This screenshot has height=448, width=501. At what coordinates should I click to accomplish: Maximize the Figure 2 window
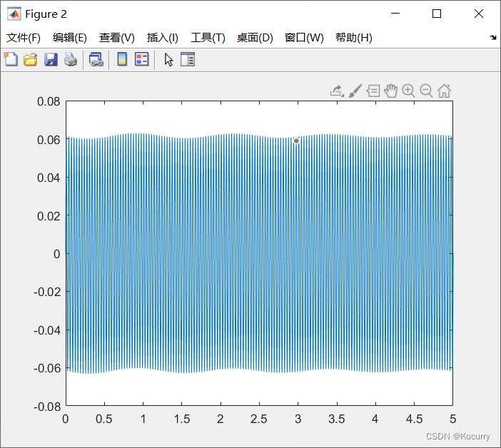(x=437, y=14)
